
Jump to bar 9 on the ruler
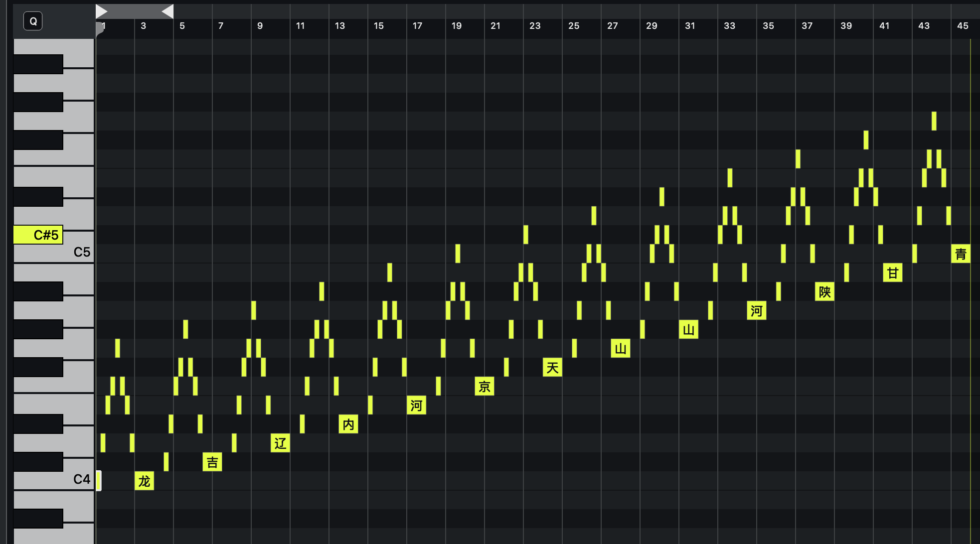259,26
